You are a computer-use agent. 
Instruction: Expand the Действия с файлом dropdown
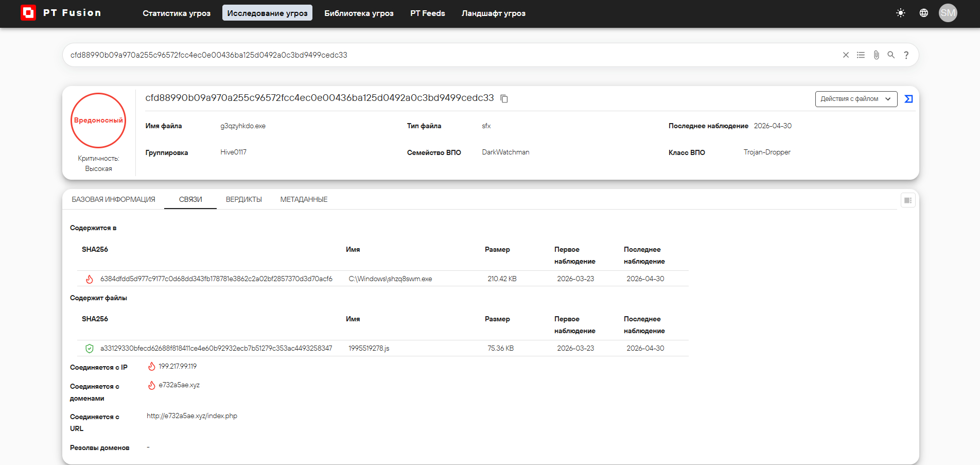[x=856, y=99]
